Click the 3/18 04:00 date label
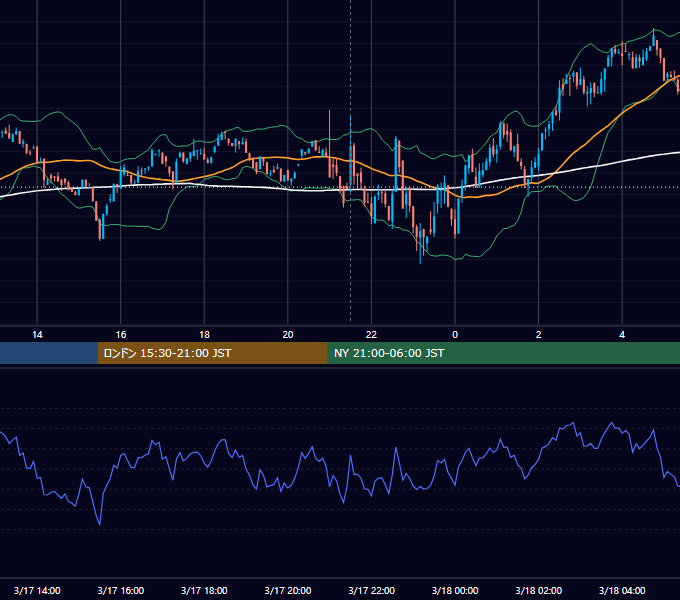Viewport: 680px width, 600px height. click(x=622, y=590)
